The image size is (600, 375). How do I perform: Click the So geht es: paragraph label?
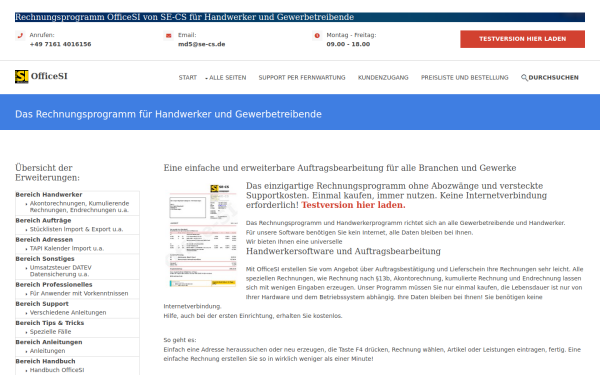[x=180, y=340]
